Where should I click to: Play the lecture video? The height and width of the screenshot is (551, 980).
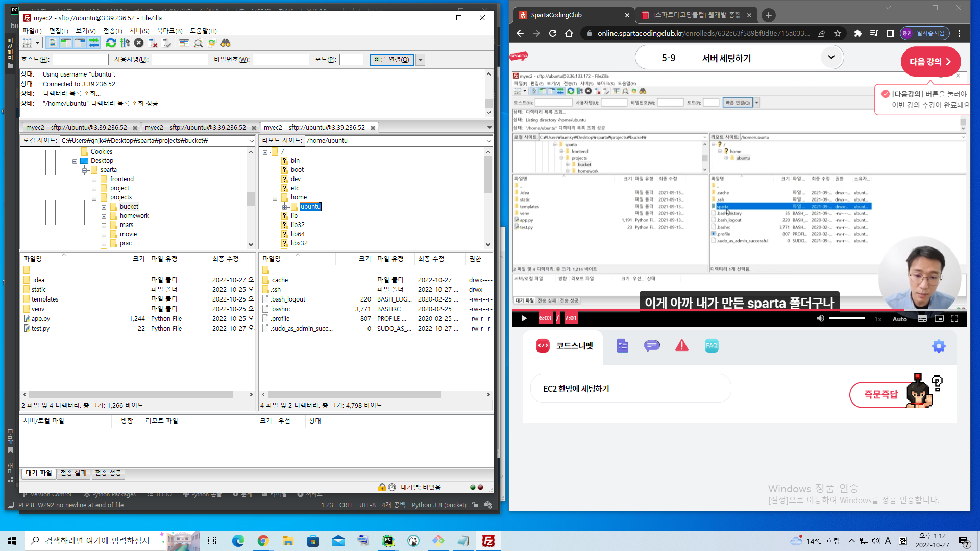524,319
